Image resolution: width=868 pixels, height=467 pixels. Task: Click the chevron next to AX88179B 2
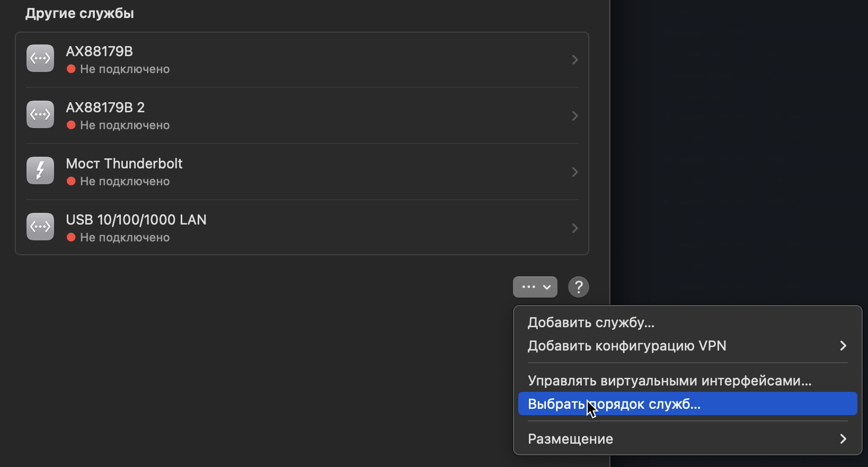tap(575, 116)
